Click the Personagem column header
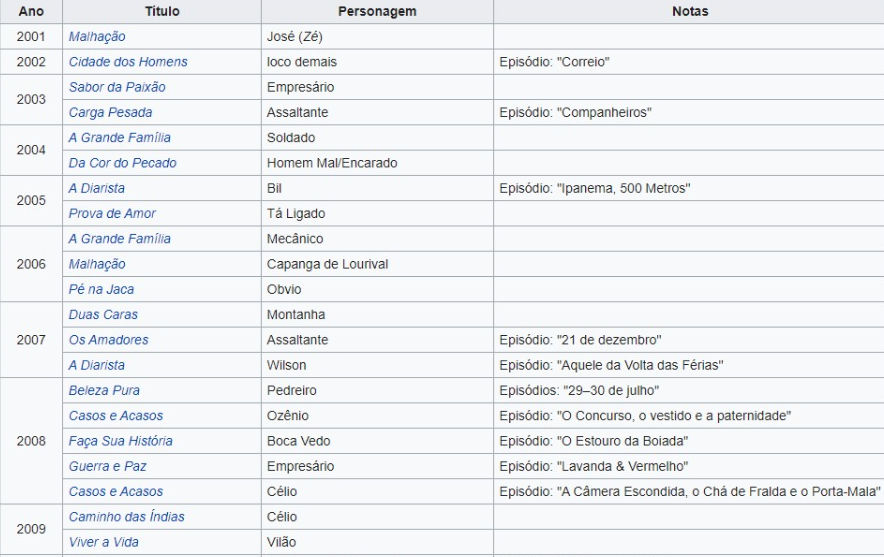 (x=376, y=12)
